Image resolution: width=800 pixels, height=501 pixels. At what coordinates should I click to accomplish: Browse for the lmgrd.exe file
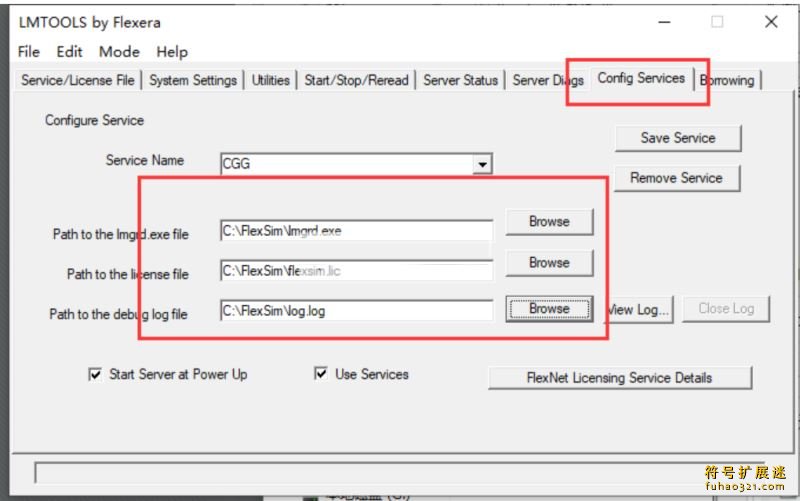pyautogui.click(x=549, y=221)
